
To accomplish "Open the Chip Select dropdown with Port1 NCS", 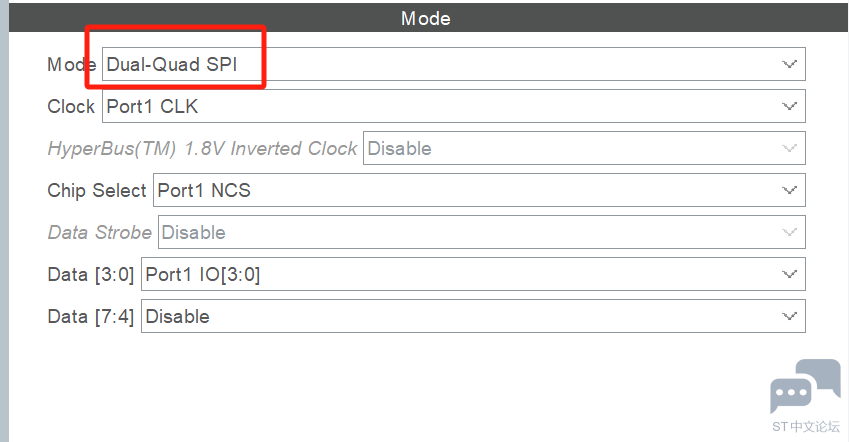I will [x=479, y=190].
